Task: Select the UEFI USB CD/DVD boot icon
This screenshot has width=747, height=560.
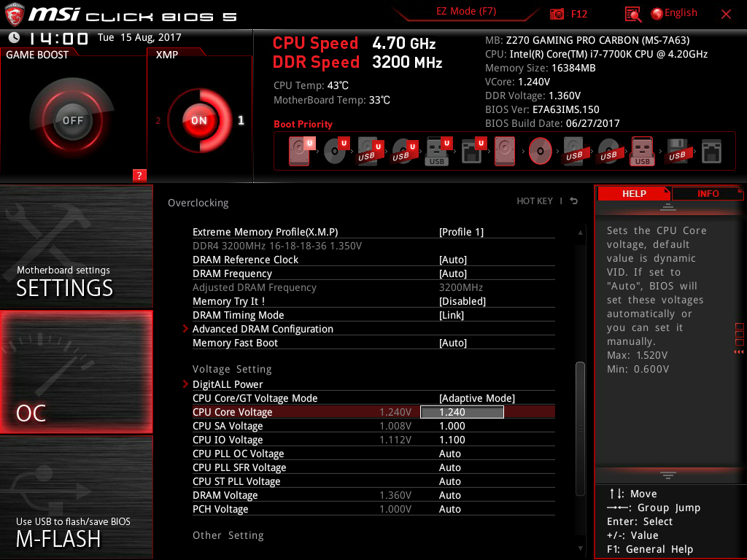Action: tap(405, 151)
